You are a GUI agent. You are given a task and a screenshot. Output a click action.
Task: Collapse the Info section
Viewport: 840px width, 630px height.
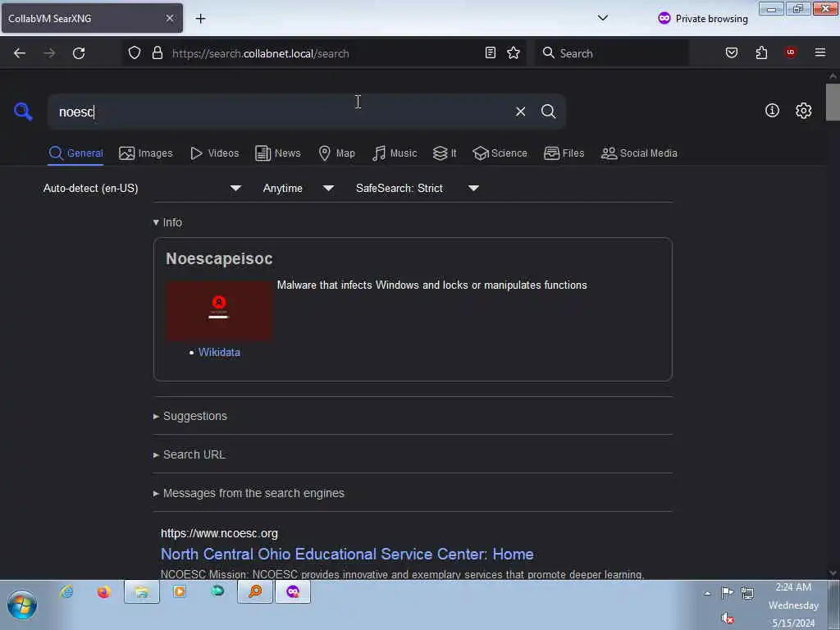pos(167,222)
